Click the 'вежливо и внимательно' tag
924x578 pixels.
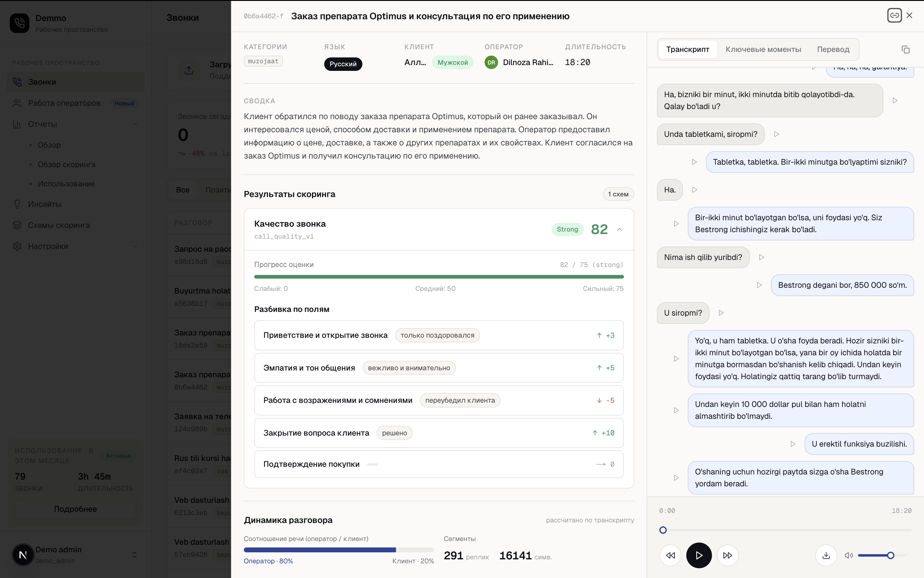click(409, 368)
